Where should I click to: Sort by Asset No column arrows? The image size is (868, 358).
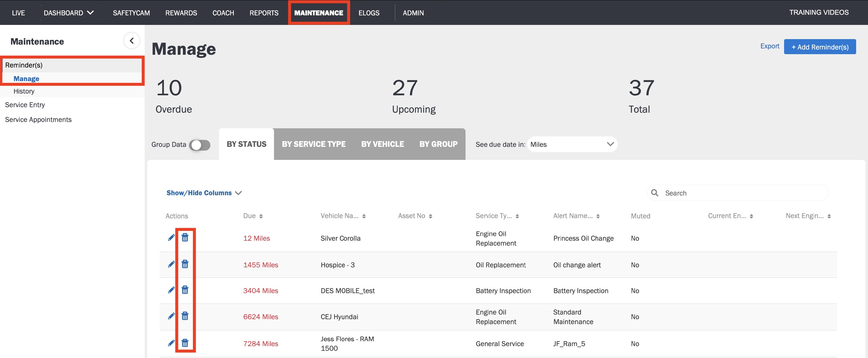[x=431, y=216]
